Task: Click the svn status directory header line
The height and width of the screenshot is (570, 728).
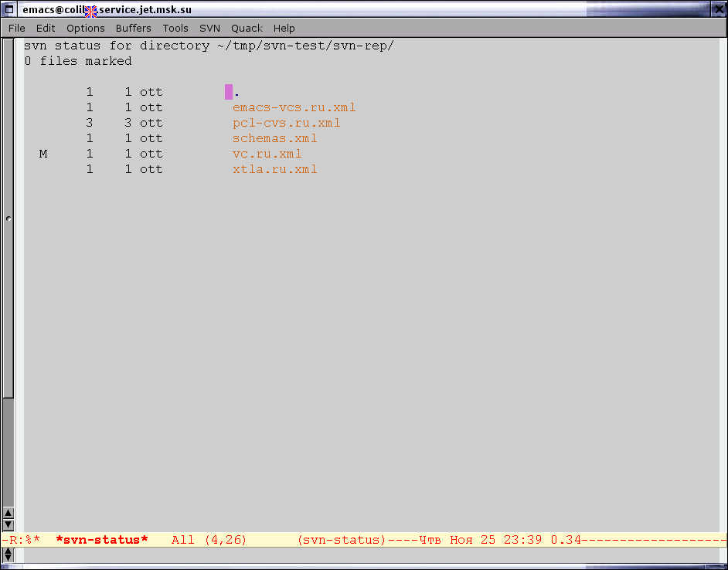Action: (209, 46)
